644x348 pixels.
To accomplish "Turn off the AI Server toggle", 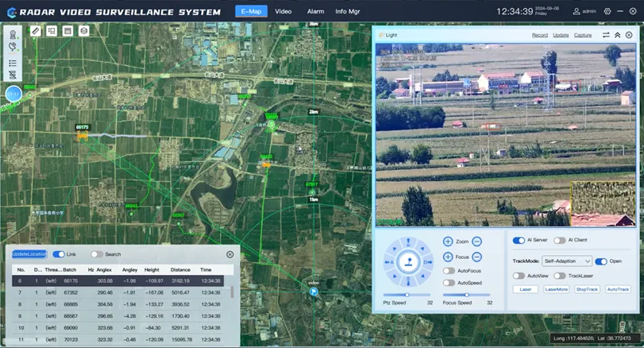I will point(519,241).
